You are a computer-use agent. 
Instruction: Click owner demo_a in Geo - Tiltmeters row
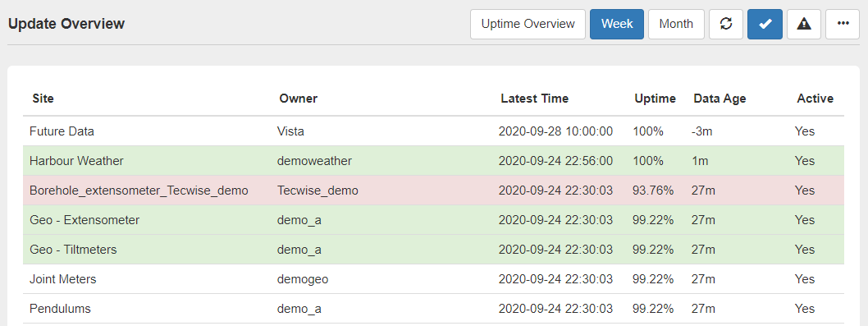[299, 250]
